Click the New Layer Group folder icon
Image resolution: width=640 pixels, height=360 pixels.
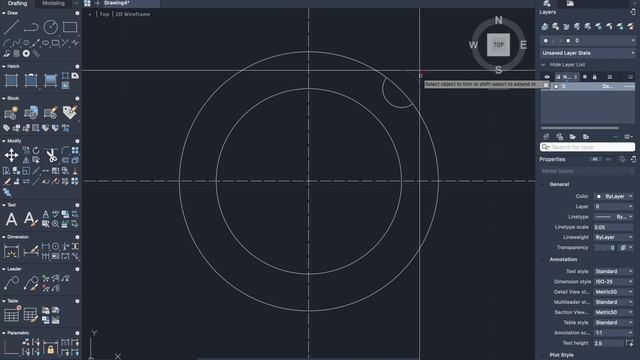coord(573,136)
